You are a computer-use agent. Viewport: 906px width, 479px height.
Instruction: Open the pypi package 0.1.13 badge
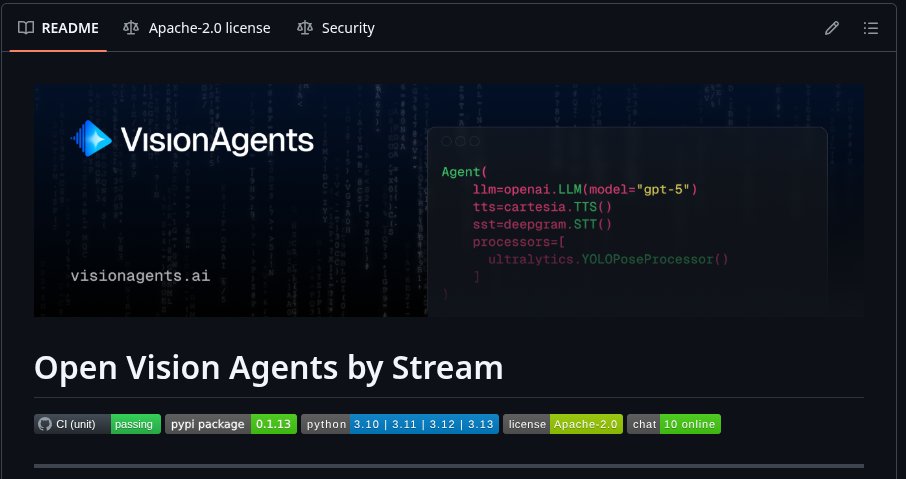[x=231, y=424]
